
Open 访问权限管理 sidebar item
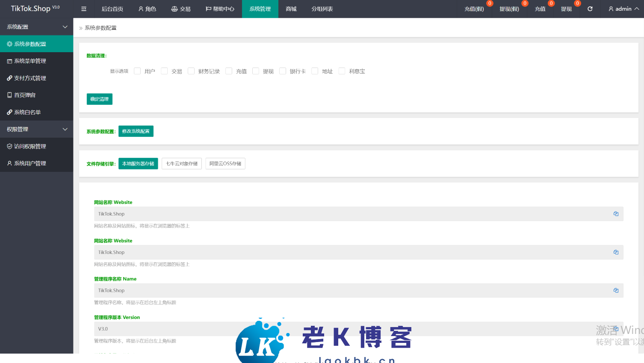pos(30,147)
